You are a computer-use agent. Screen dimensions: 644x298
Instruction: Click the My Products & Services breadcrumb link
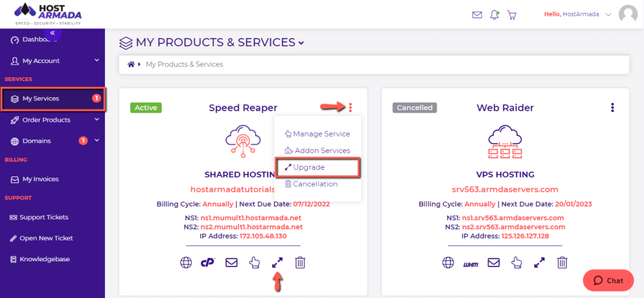click(x=184, y=64)
